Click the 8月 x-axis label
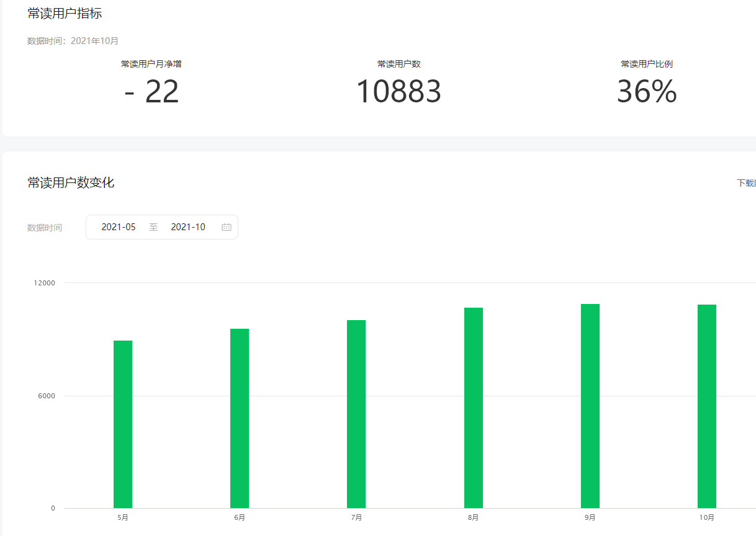Viewport: 756px width, 536px height. point(474,517)
